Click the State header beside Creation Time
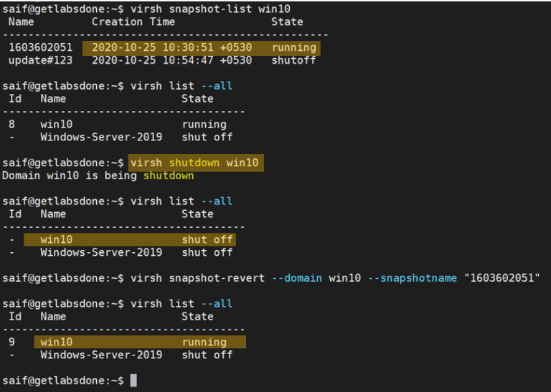This screenshot has height=392, width=551. [x=287, y=21]
